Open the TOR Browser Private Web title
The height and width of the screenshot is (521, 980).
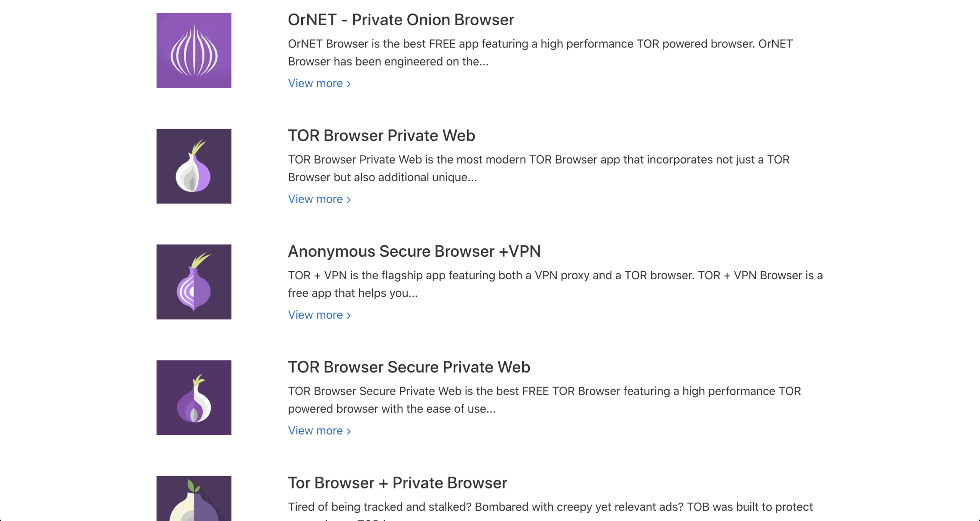pyautogui.click(x=381, y=136)
